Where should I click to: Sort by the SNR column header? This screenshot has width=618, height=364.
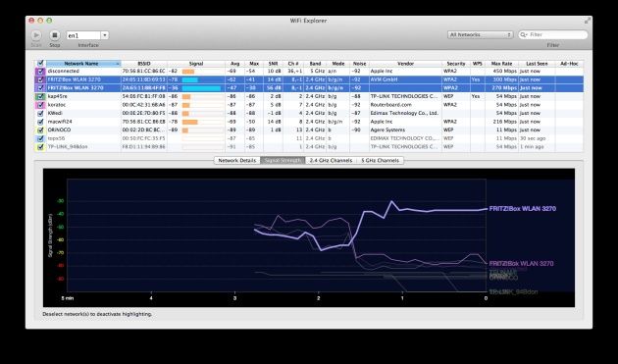click(273, 64)
